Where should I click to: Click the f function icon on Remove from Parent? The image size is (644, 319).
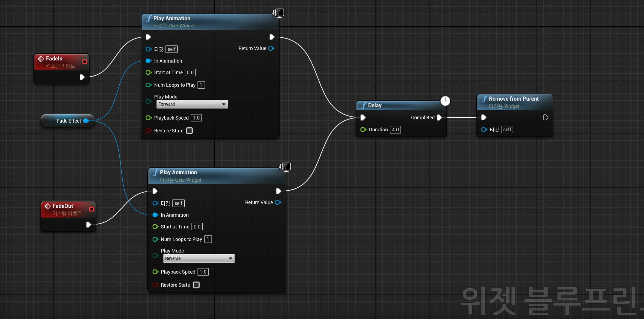484,99
